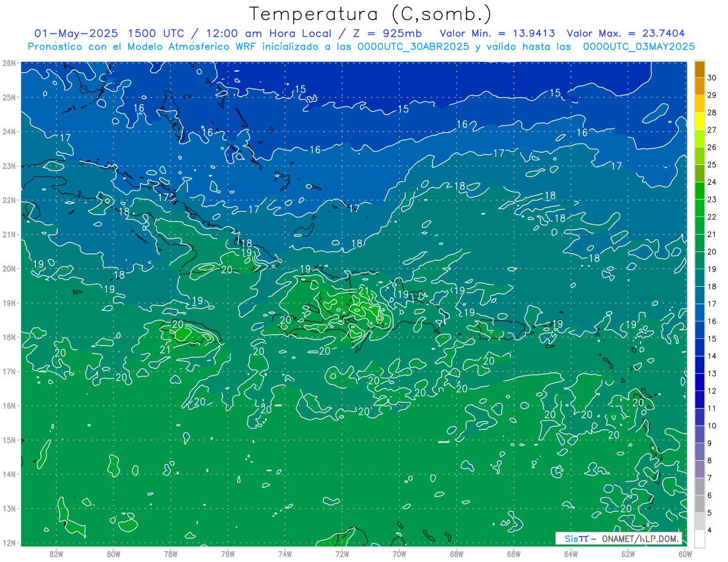Click the colorbar label '5'

(x=710, y=513)
